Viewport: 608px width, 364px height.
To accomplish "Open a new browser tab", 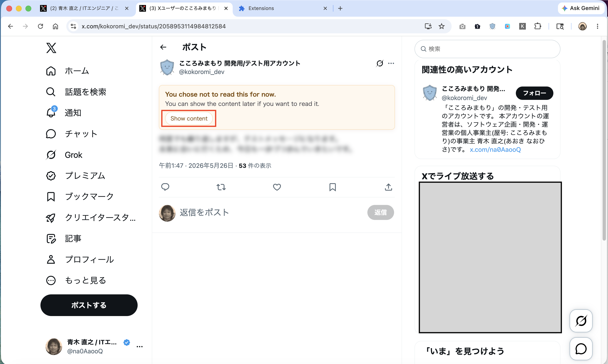I will click(x=340, y=8).
